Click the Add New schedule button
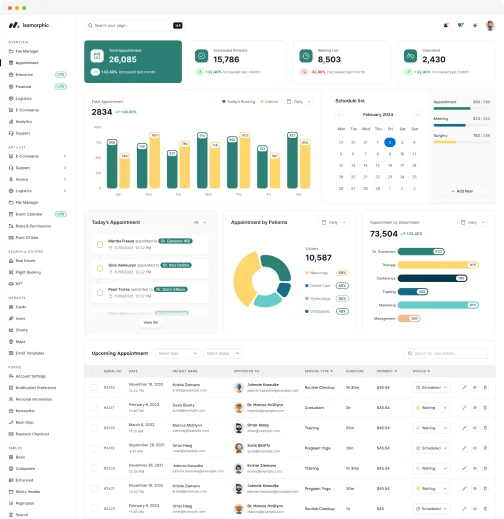 tap(462, 191)
